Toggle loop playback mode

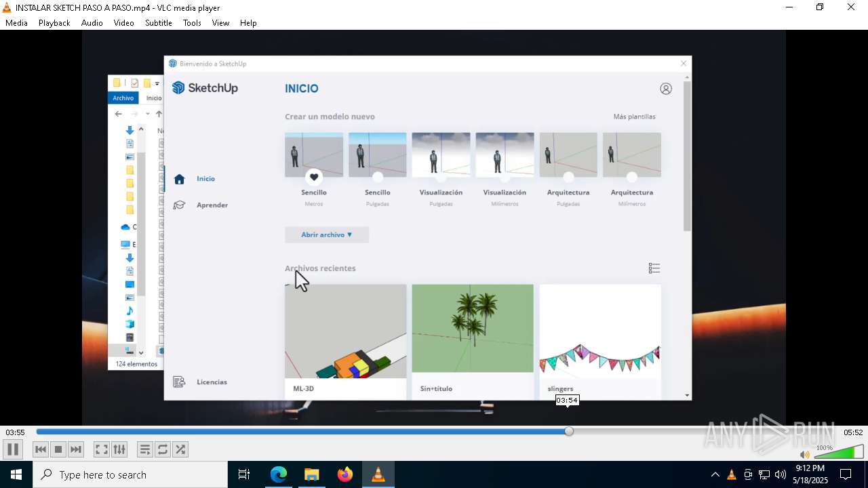click(162, 449)
